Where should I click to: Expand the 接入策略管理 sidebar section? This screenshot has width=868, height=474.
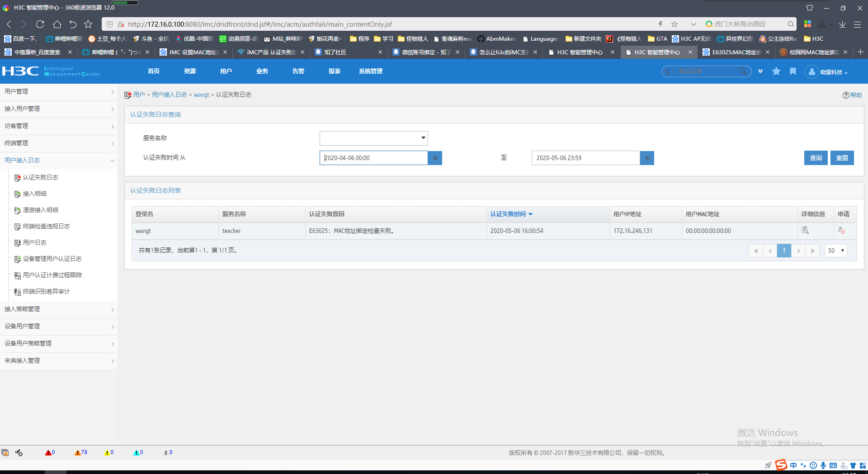[x=59, y=309]
